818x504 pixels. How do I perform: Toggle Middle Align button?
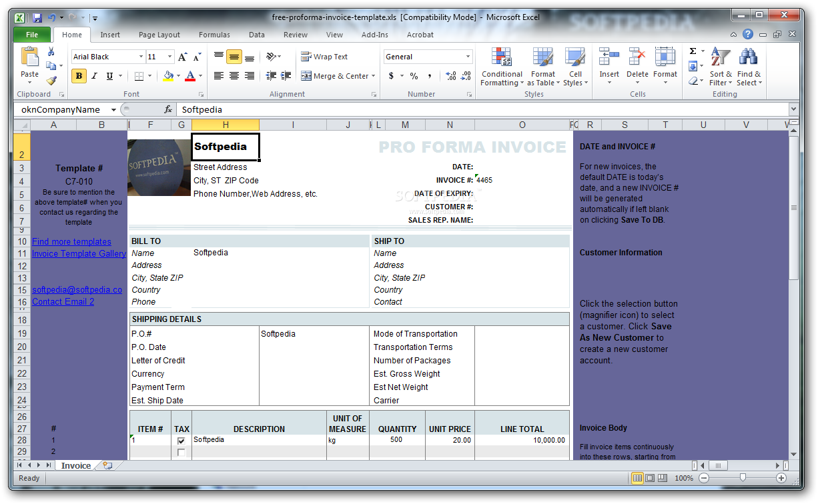pos(234,57)
